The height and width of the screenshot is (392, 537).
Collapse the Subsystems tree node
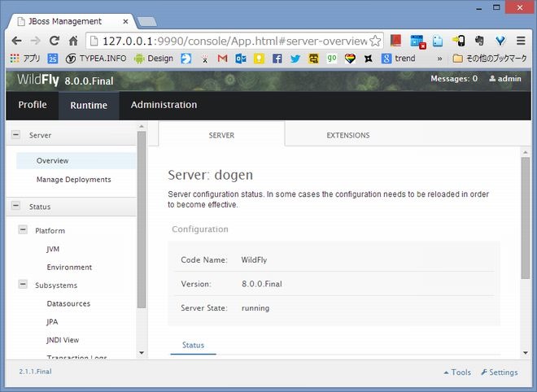pos(23,285)
